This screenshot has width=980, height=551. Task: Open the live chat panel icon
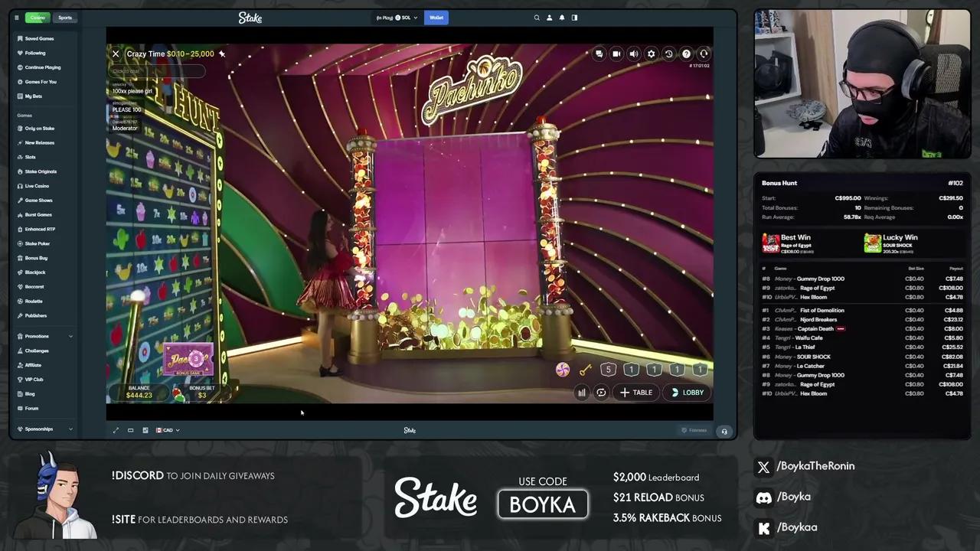pos(599,54)
